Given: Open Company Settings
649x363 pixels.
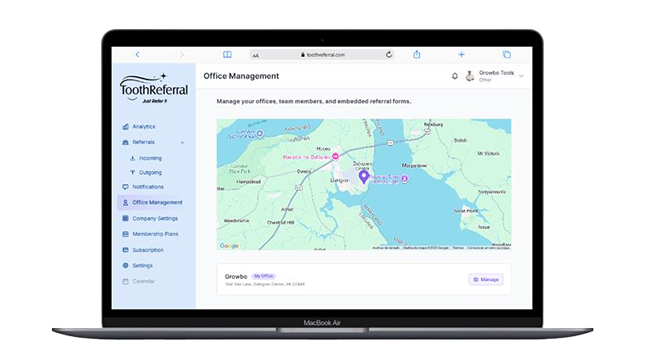Looking at the screenshot, I should [155, 219].
